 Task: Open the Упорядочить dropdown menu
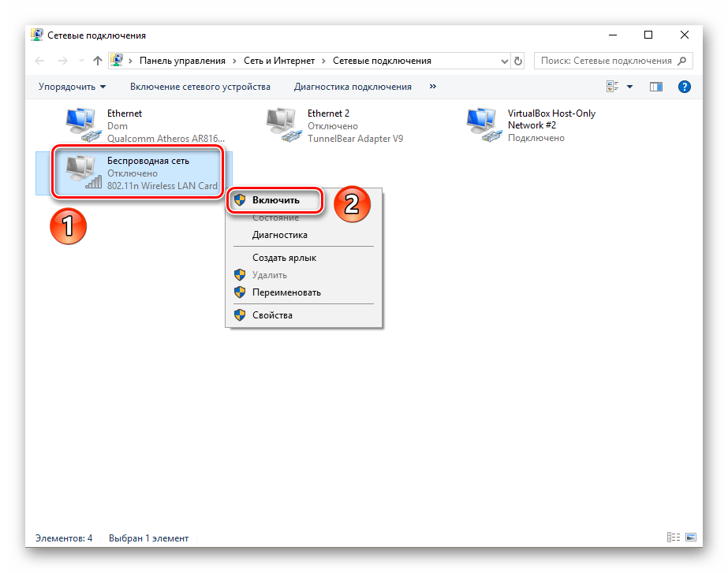(72, 87)
